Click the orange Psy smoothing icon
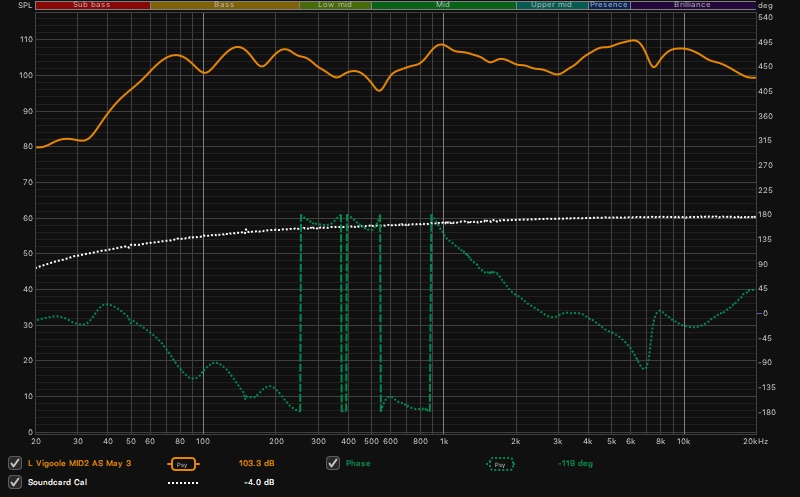This screenshot has height=497, width=800. pyautogui.click(x=183, y=464)
